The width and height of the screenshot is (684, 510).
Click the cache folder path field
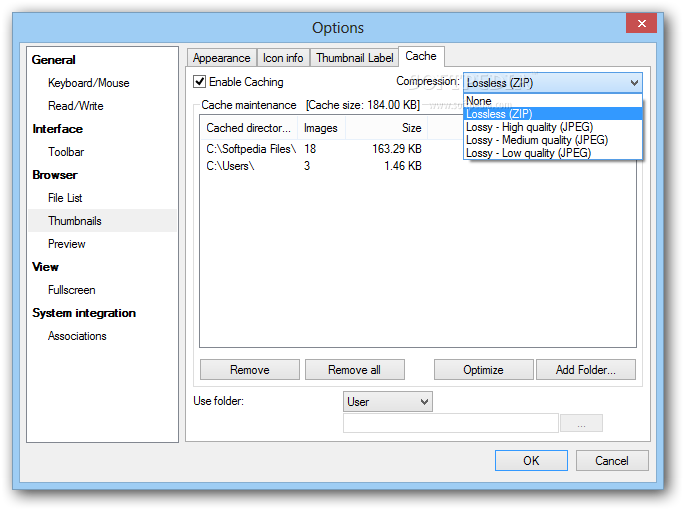pyautogui.click(x=450, y=423)
